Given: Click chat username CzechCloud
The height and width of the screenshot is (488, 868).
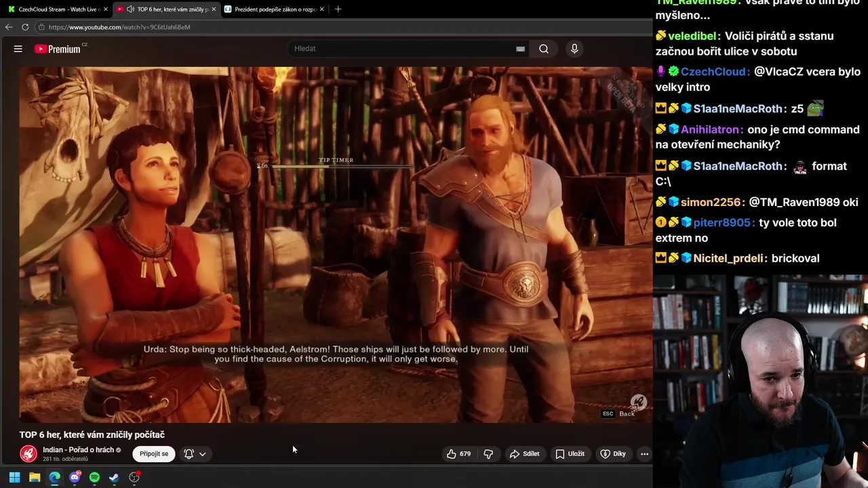Looking at the screenshot, I should (x=715, y=72).
